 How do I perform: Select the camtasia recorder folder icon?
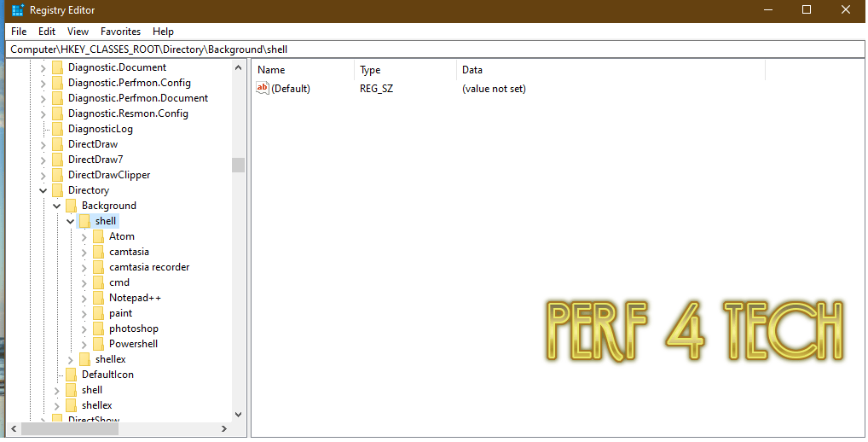click(x=99, y=267)
